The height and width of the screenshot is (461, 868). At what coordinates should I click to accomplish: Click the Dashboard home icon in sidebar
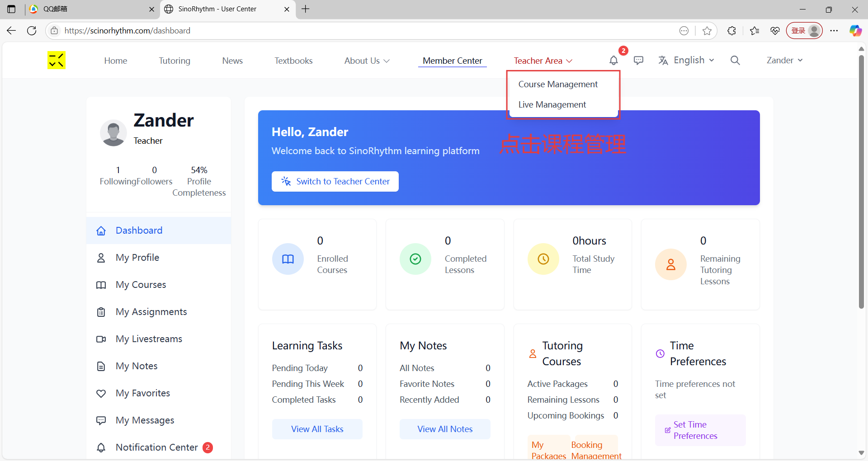click(101, 230)
